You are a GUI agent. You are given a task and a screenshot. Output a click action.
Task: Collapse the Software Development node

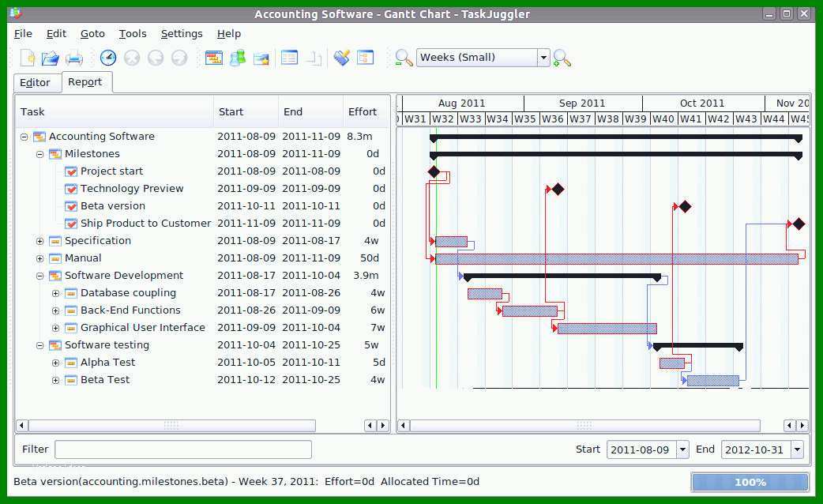click(x=40, y=276)
